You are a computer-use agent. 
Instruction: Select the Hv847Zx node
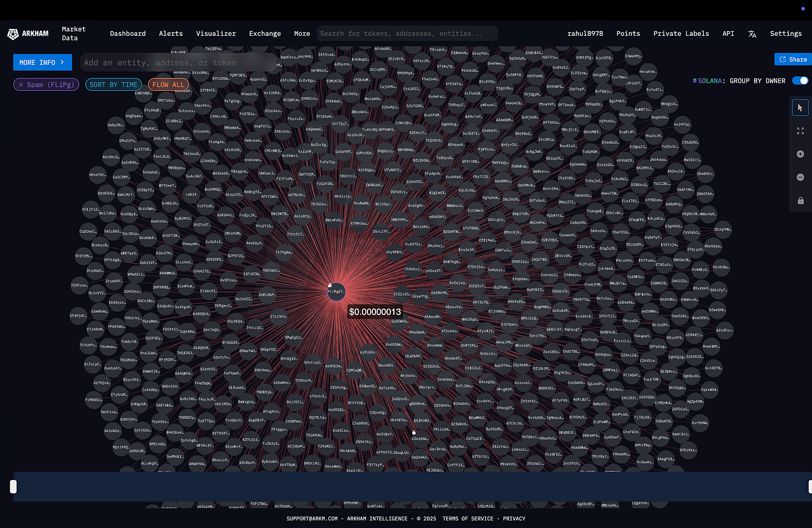(x=414, y=244)
